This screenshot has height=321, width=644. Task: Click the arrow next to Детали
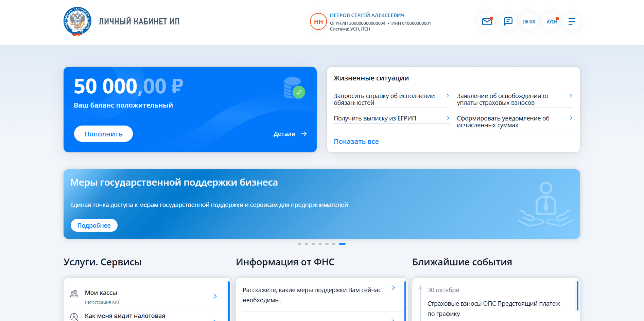pos(304,134)
